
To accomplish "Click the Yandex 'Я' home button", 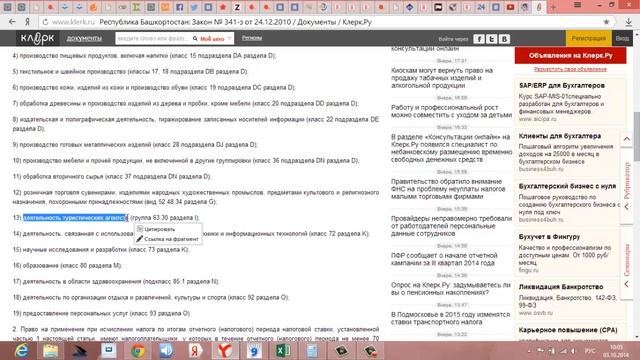I will (x=27, y=22).
